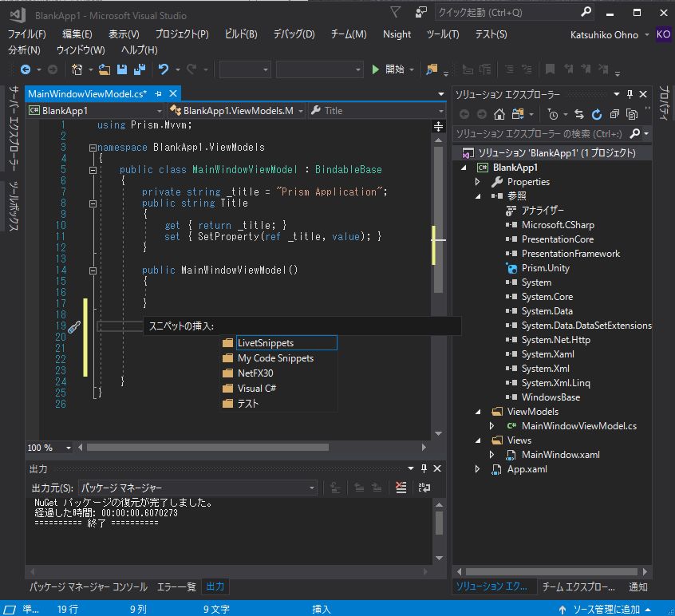Image resolution: width=675 pixels, height=616 pixels.
Task: Collapse the namespace code region
Action: (x=93, y=148)
